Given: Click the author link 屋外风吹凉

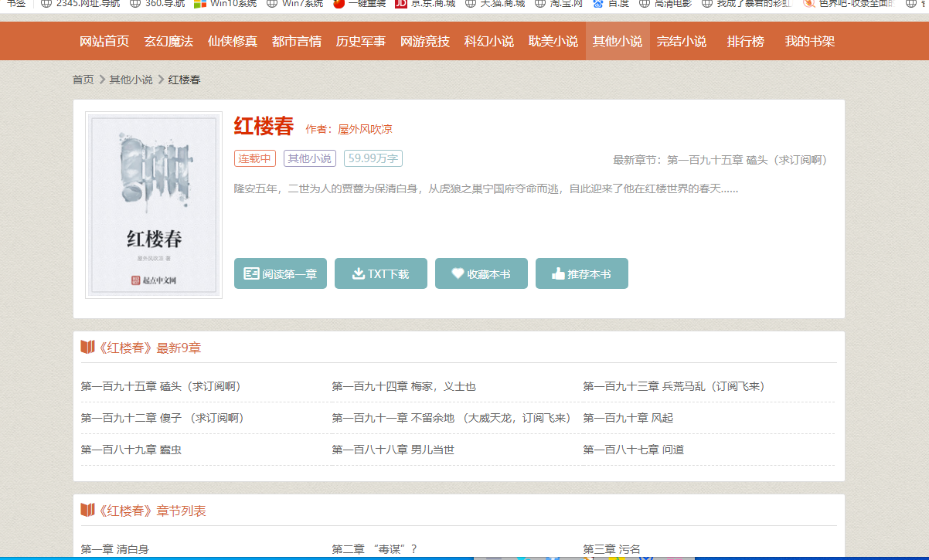Looking at the screenshot, I should 365,129.
